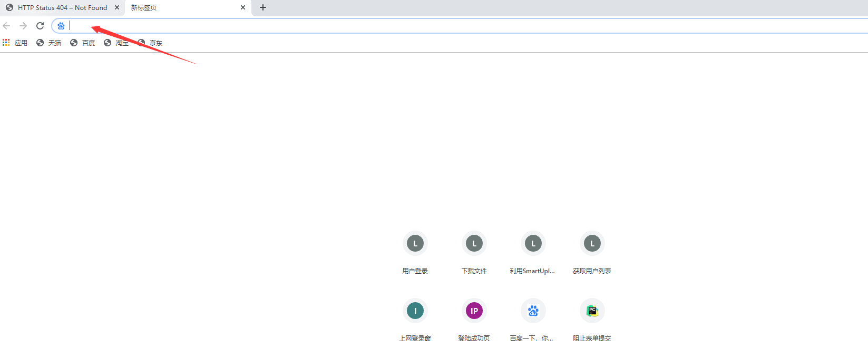Click the 获取用户列表 shortcut icon
The height and width of the screenshot is (358, 868).
click(592, 243)
